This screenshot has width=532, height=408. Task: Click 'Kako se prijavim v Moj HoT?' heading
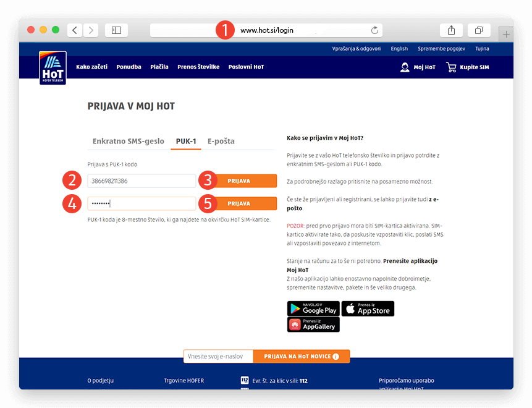[325, 138]
